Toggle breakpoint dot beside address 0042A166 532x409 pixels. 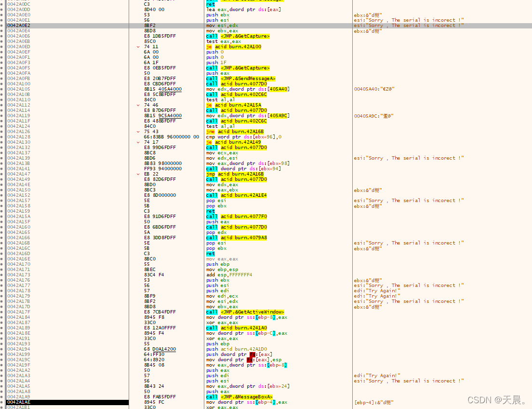tap(2, 238)
